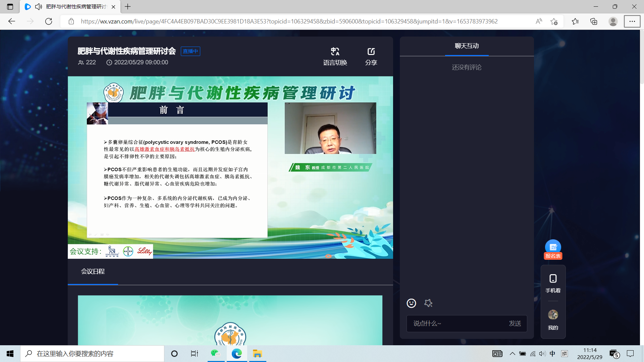Click the Microsoft Edge taskbar icon

coord(236,354)
